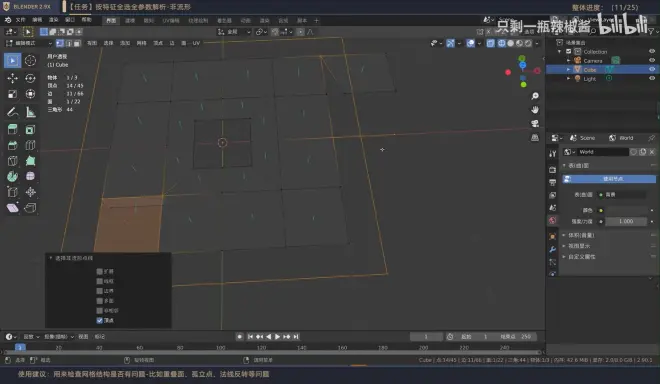Enable the first checkbox in operator panel
This screenshot has width=660, height=384.
pos(100,272)
